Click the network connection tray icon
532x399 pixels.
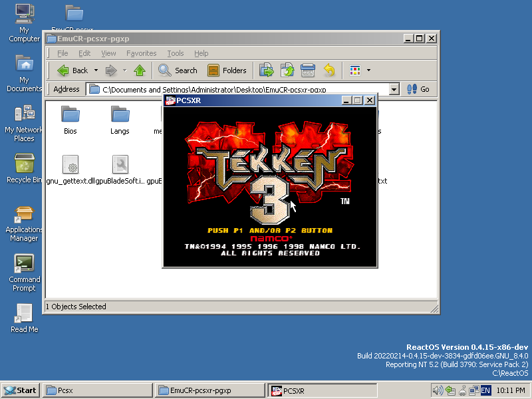tap(473, 390)
